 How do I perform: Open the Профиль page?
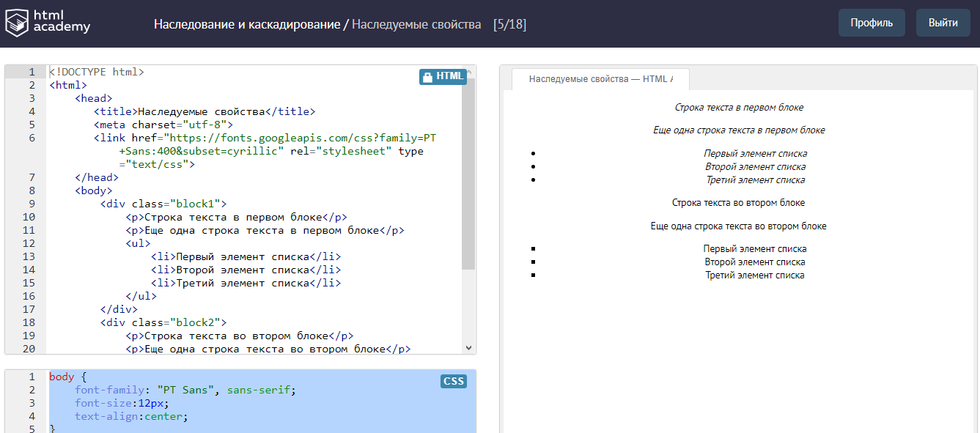point(871,23)
